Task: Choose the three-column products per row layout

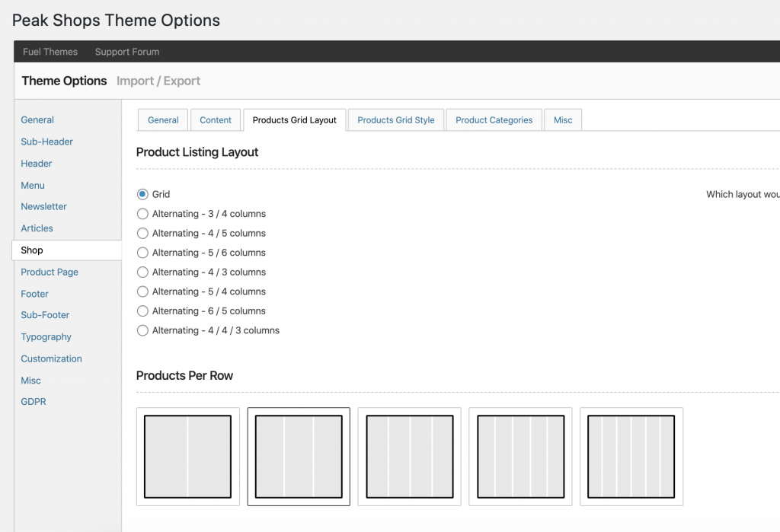Action: 299,457
